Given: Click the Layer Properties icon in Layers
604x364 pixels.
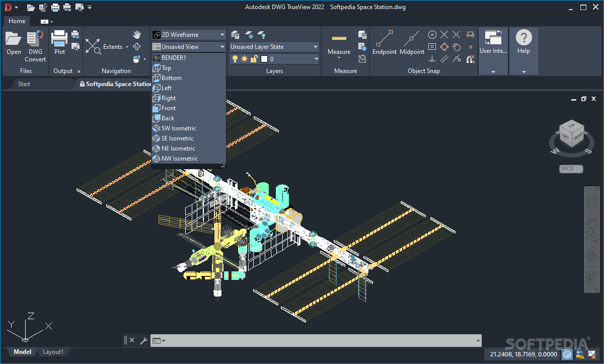Looking at the screenshot, I should coord(235,35).
